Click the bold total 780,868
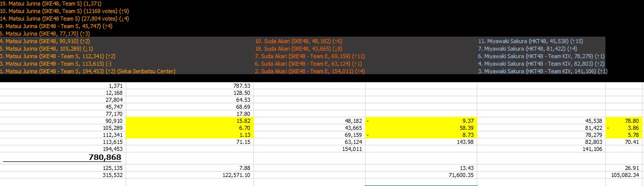The width and height of the screenshot is (644, 186). [63, 157]
